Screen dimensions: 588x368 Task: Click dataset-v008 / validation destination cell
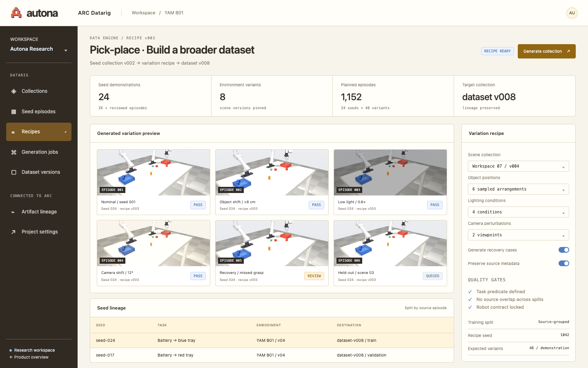[x=361, y=355]
